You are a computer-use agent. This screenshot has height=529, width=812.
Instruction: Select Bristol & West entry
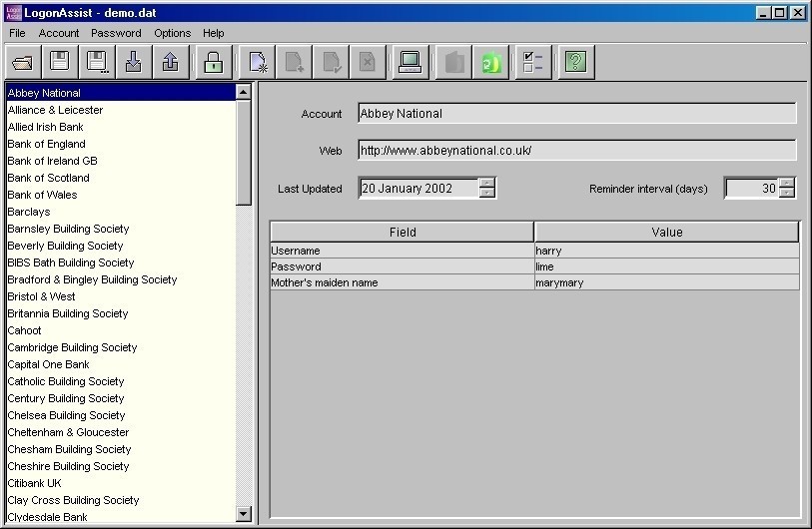(x=121, y=296)
